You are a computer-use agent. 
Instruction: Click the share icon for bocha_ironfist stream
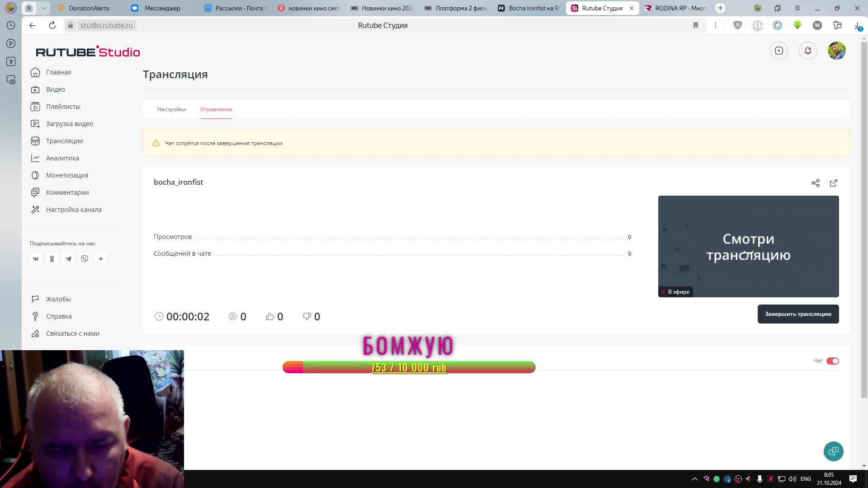coord(815,183)
